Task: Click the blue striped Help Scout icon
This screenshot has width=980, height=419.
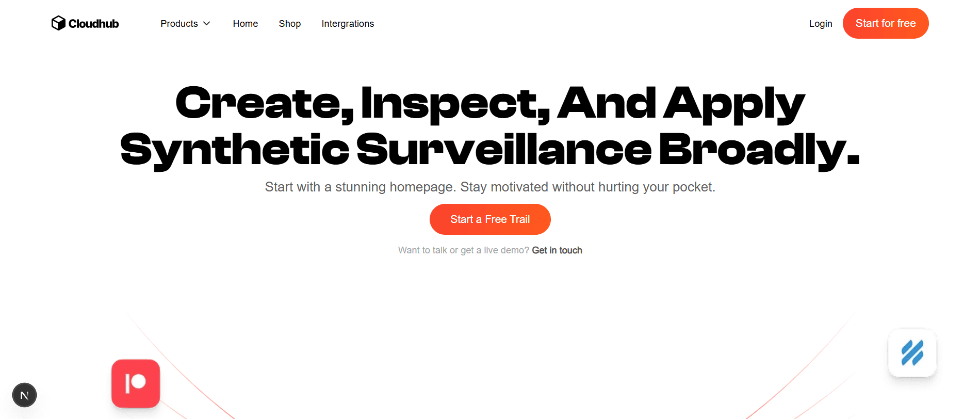Action: (912, 353)
